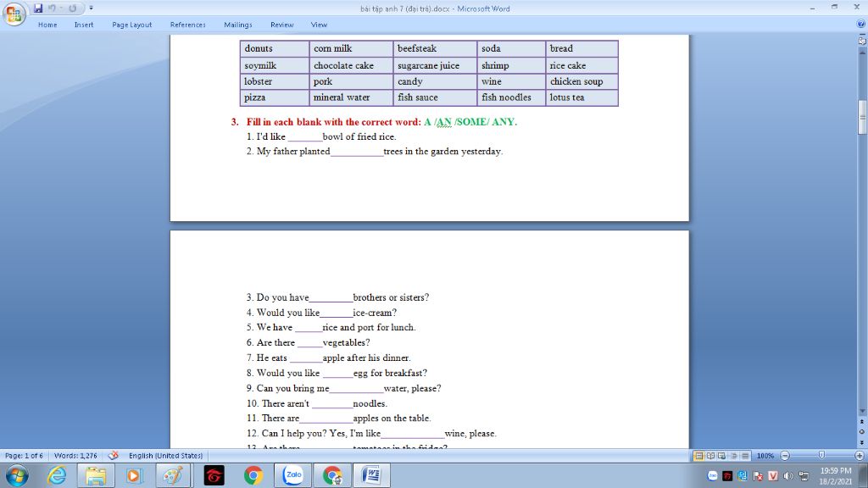Click the 'fish noodles' table cell

coord(511,97)
